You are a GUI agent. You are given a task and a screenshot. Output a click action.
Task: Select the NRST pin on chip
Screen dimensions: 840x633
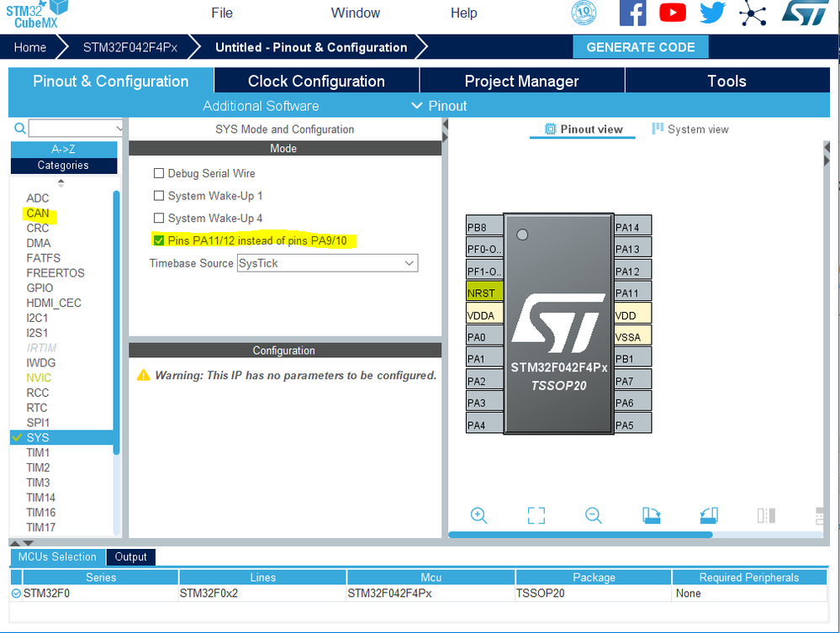484,293
